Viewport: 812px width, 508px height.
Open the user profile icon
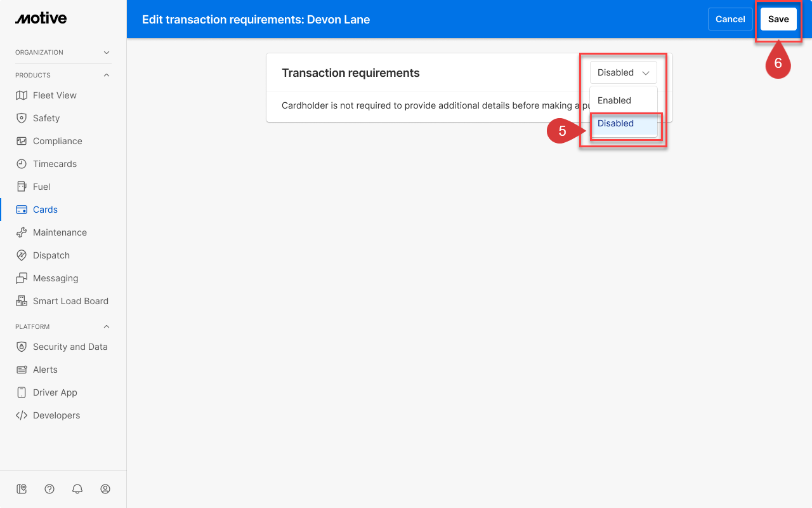[x=105, y=489]
